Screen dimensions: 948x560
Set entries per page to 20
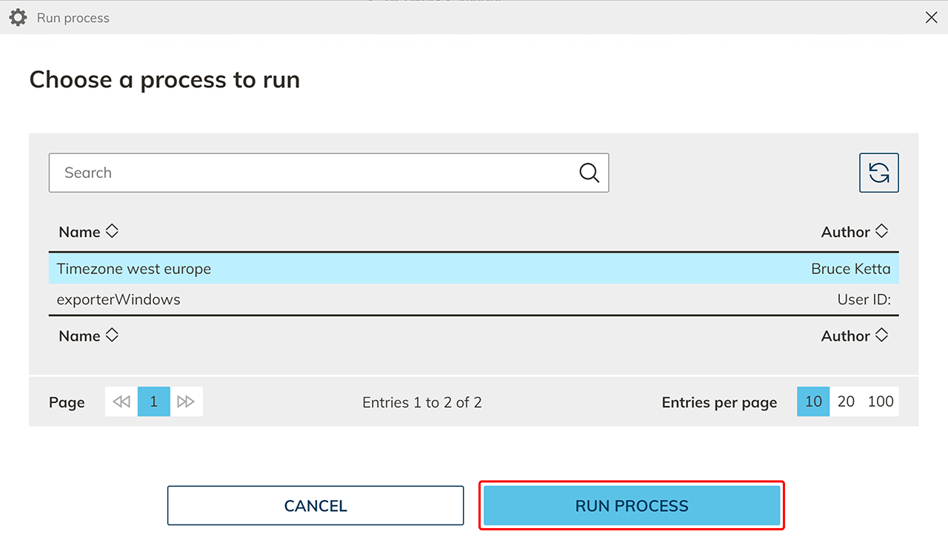tap(846, 401)
